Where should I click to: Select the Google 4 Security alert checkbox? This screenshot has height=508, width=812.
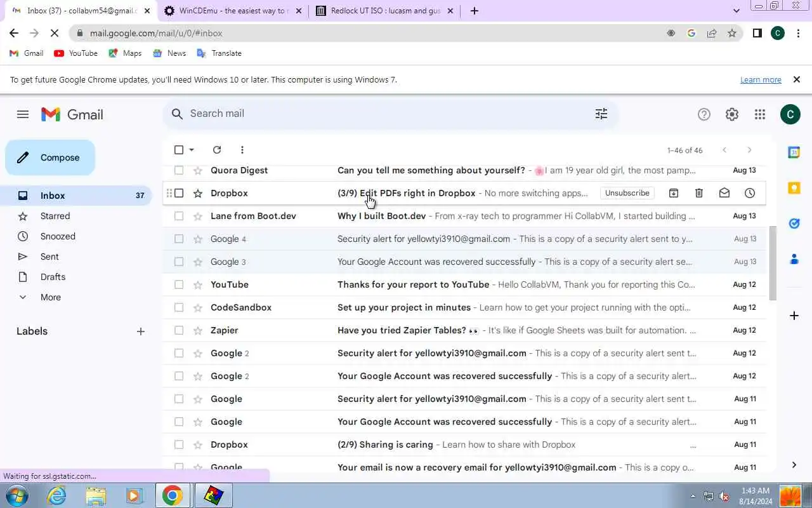tap(179, 239)
